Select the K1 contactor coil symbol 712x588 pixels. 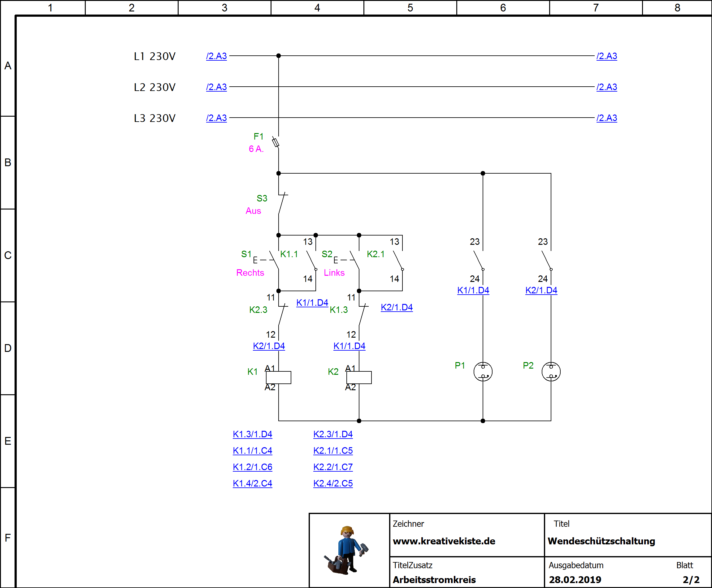[x=278, y=377]
